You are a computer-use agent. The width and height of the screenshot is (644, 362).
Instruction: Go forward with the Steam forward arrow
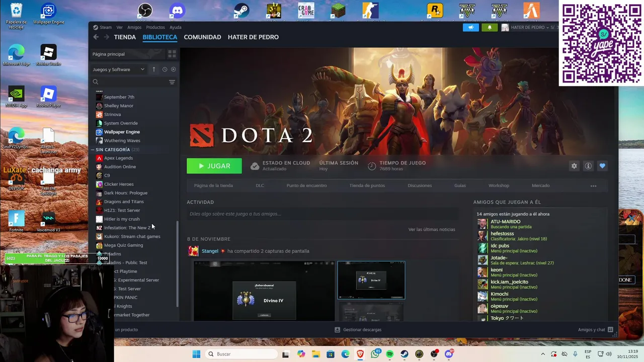tap(107, 37)
